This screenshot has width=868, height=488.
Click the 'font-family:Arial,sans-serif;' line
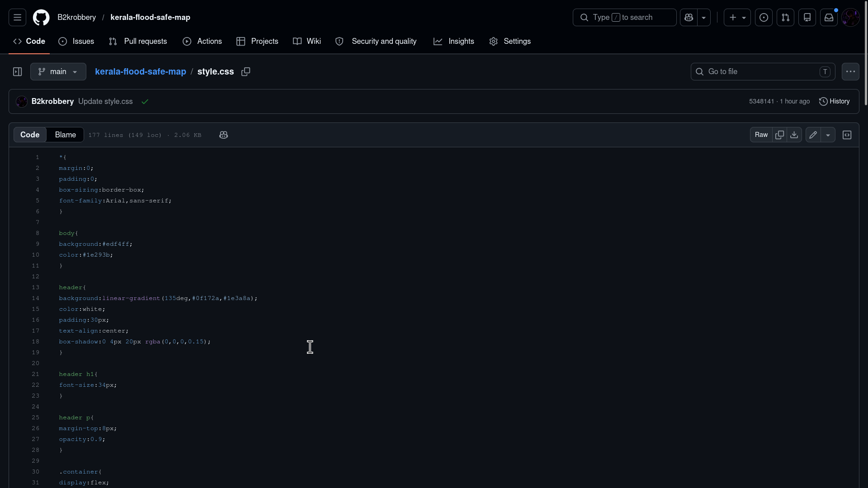coord(115,201)
